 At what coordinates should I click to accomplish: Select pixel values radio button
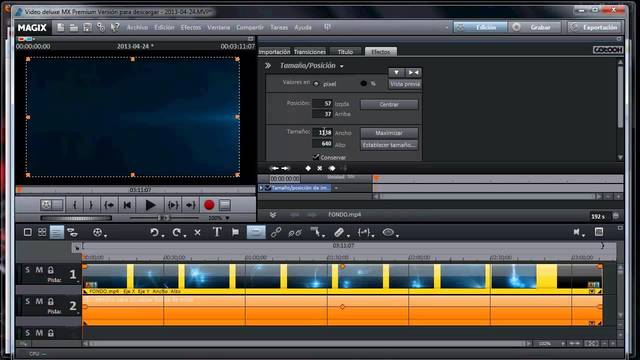point(316,84)
